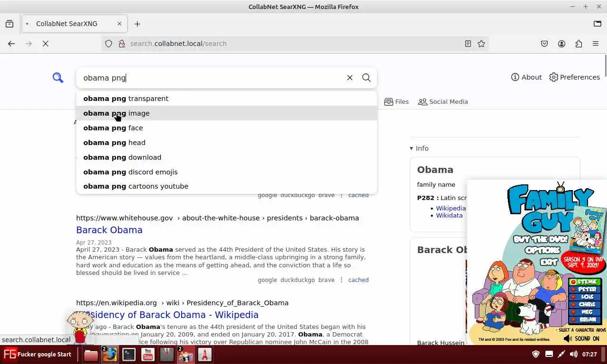Viewport: 607px width, 364px height.
Task: Open file manager from taskbar
Action: [91, 355]
